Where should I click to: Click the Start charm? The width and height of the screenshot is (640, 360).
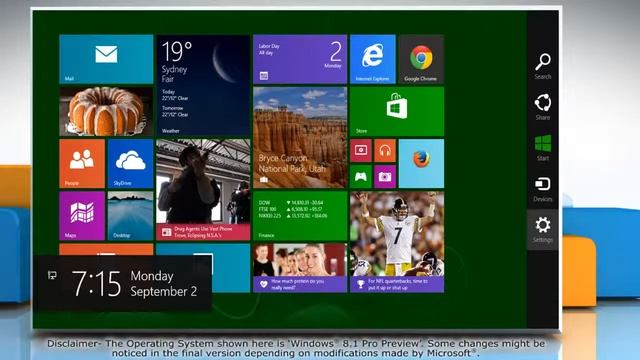[x=543, y=148]
